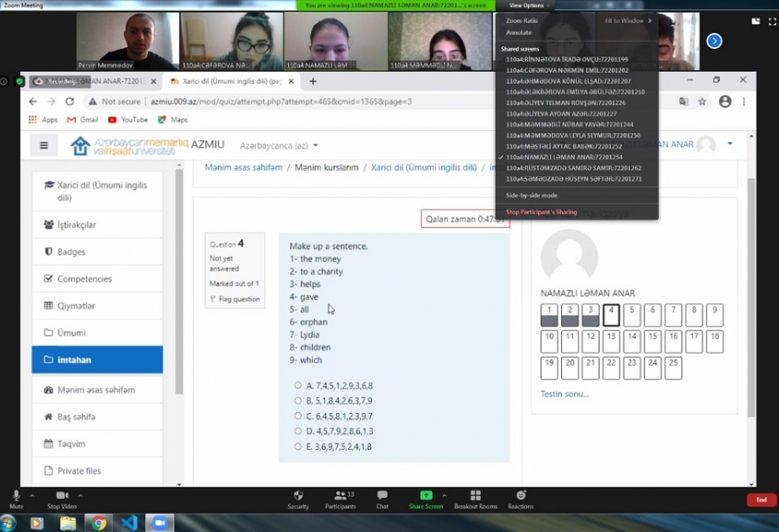Image resolution: width=779 pixels, height=532 pixels.
Task: Select answer C. 6,4,5,8,1,2,3,9,7
Action: pos(297,415)
